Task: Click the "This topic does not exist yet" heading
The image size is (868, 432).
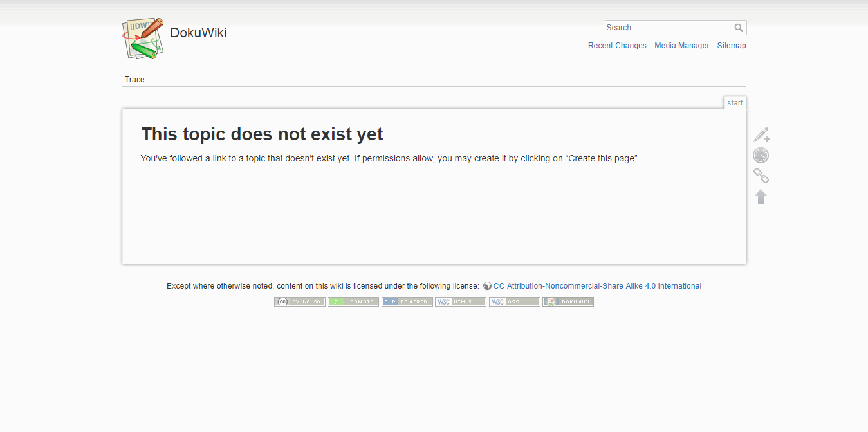Action: pyautogui.click(x=262, y=134)
